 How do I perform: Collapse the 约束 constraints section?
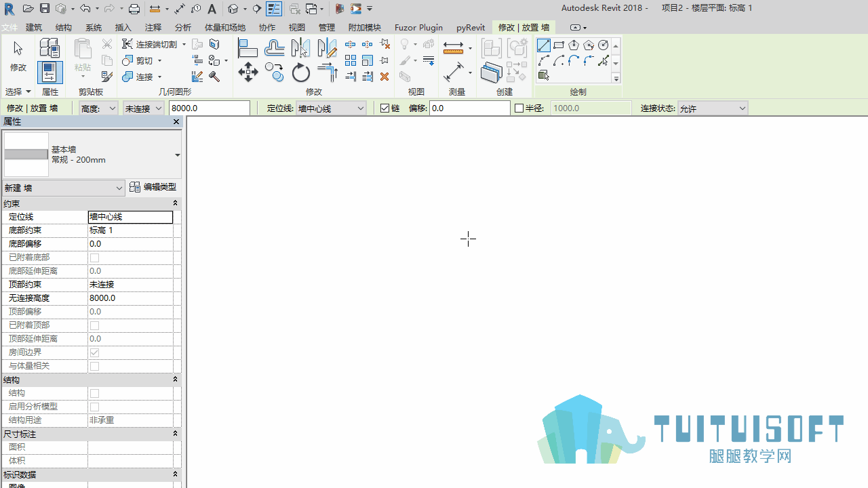[x=175, y=203]
